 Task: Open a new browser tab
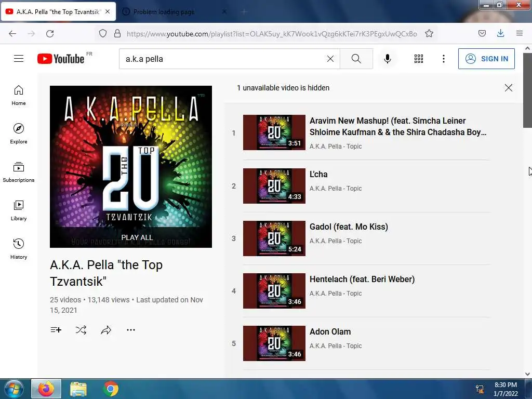(x=244, y=12)
